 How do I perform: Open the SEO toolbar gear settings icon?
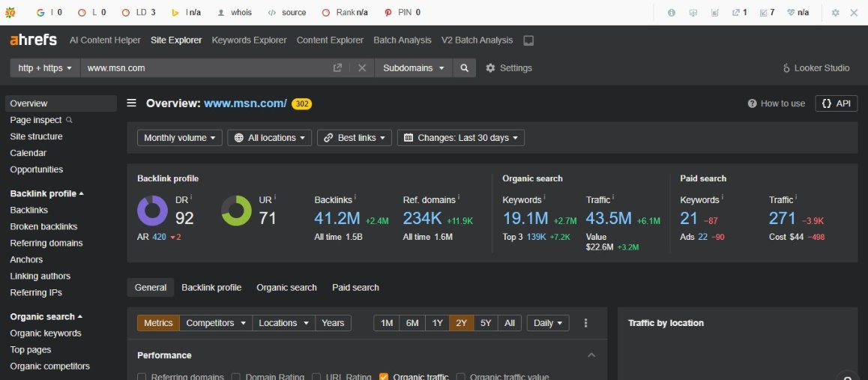click(835, 12)
